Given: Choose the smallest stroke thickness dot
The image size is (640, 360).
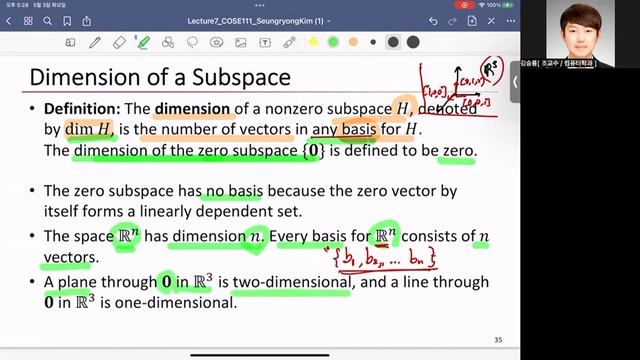Looking at the screenshot, I should [373, 42].
